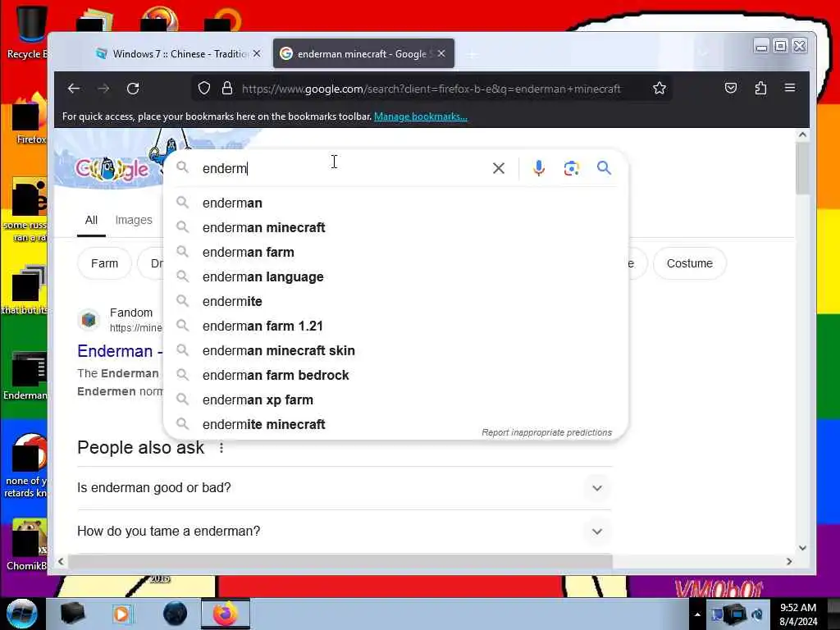Switch to Windows 7 Chinese tab
This screenshot has height=630, width=840.
coord(177,53)
